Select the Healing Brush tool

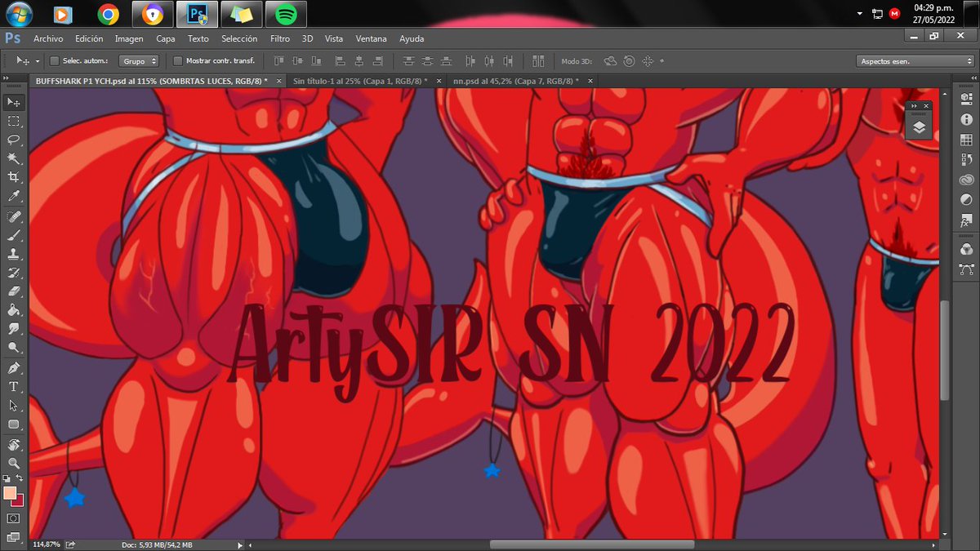pyautogui.click(x=14, y=216)
